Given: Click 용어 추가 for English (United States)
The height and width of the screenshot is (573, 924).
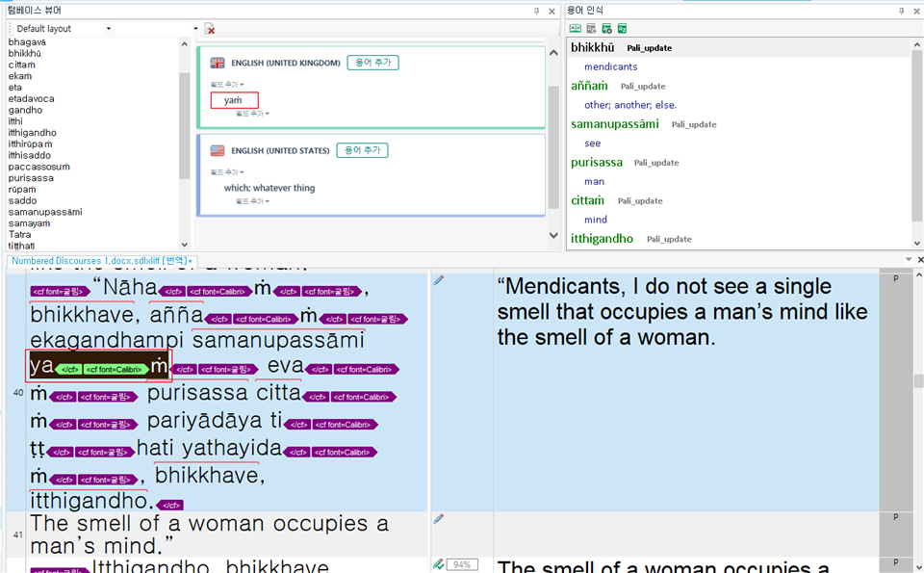Looking at the screenshot, I should [363, 150].
